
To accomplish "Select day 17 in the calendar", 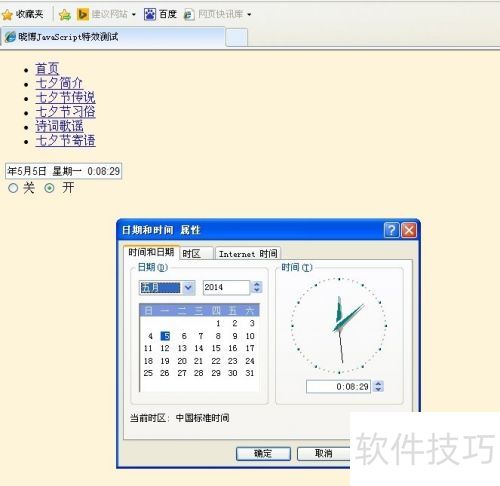I will click(x=250, y=348).
